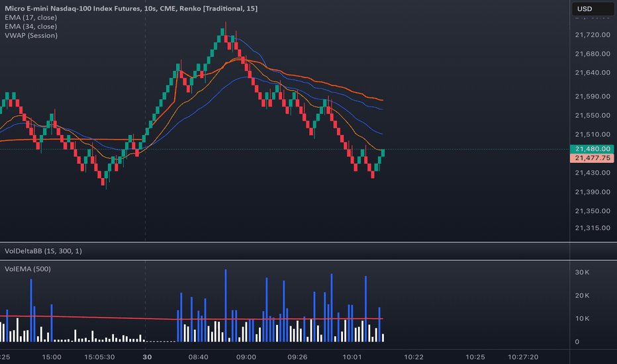Click the 21,390.00 price scale value
The image size is (617, 364).
[593, 192]
